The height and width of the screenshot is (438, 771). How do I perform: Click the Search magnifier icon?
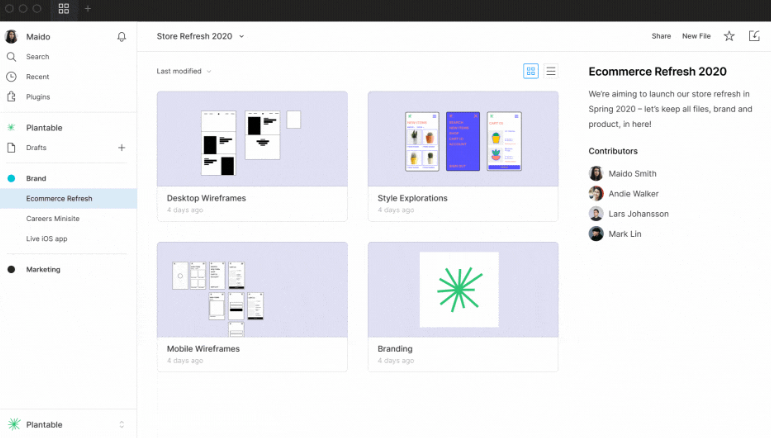pos(11,57)
